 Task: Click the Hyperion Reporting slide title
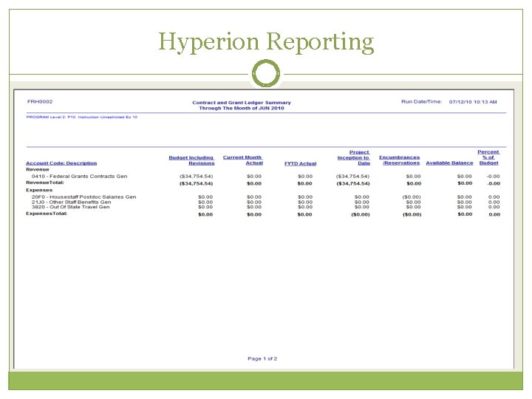pos(266,42)
